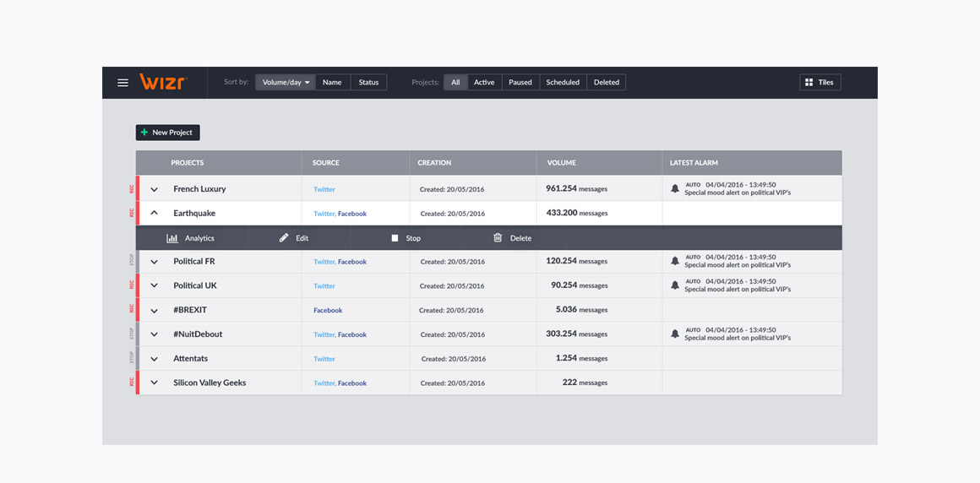Sort projects by Status
Viewport: 980px width, 483px height.
tap(368, 83)
